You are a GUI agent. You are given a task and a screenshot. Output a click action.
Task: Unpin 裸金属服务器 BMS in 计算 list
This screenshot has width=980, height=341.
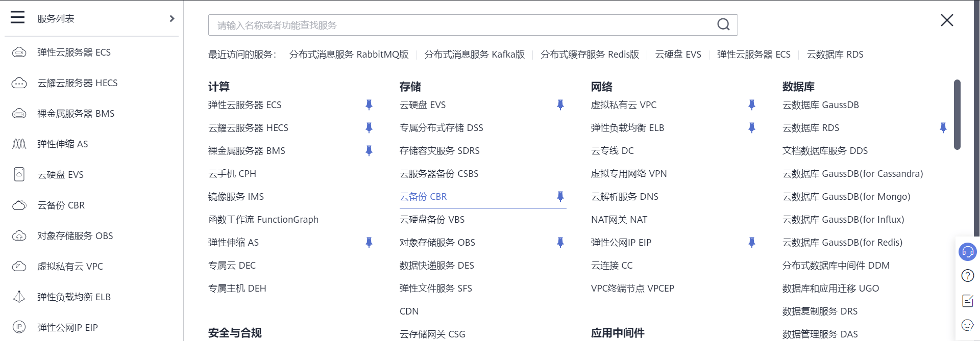[369, 150]
